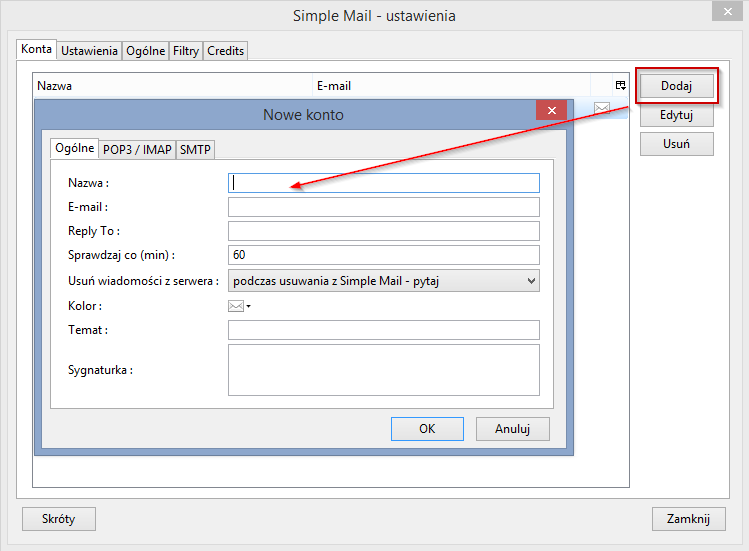Open the Usuń wiadomości z serwera dropdown
The width and height of the screenshot is (749, 551).
(x=384, y=281)
